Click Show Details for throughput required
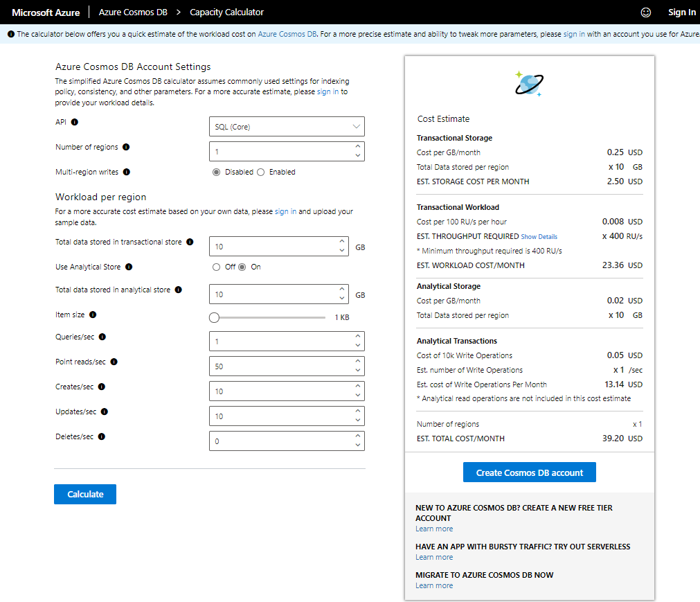The width and height of the screenshot is (700, 602). (x=539, y=237)
